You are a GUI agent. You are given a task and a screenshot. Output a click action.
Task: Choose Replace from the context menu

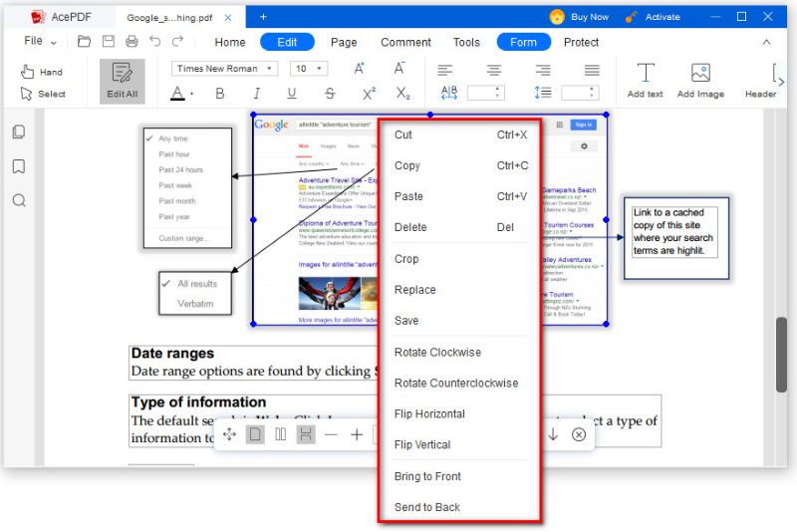pos(460,290)
